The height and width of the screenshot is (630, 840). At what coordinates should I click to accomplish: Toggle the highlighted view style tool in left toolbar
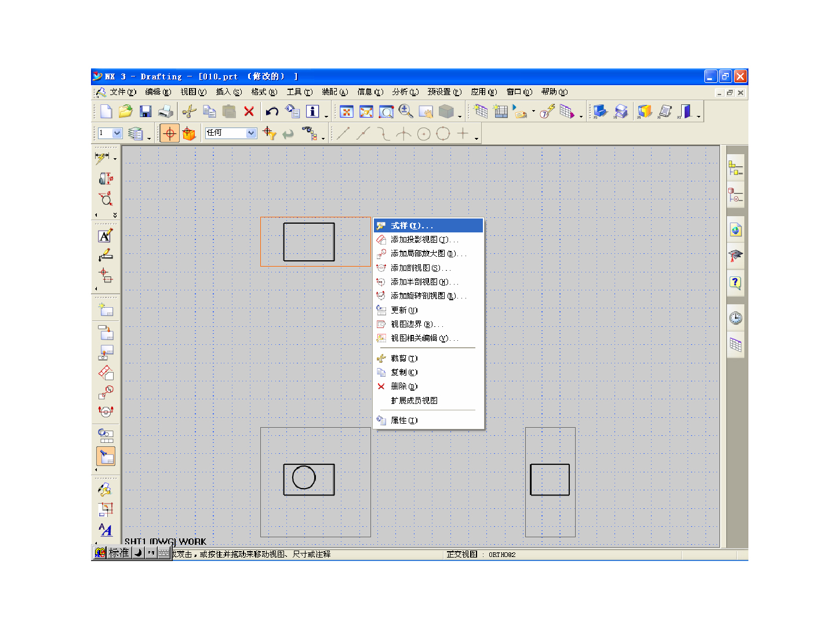[106, 456]
